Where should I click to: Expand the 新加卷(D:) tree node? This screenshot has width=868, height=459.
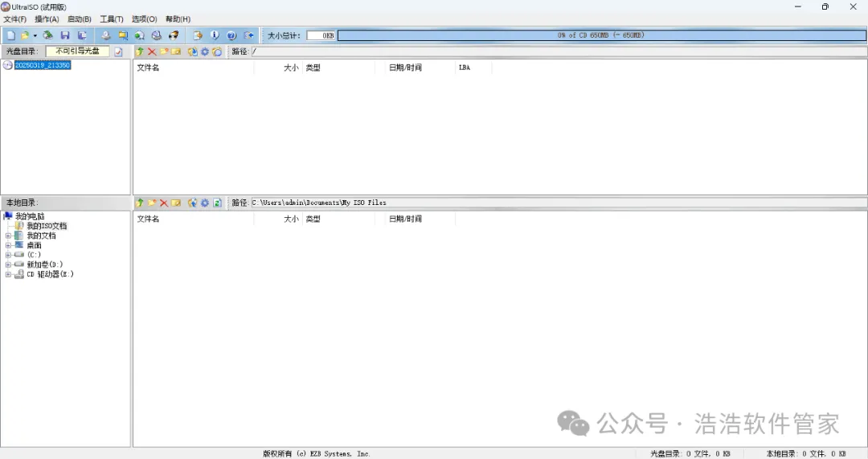[x=8, y=264]
